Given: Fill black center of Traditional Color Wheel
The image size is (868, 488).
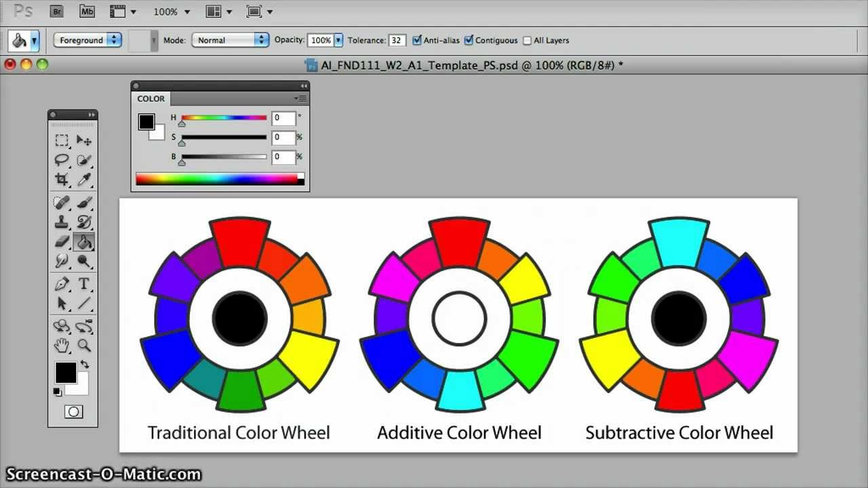Looking at the screenshot, I should point(239,319).
